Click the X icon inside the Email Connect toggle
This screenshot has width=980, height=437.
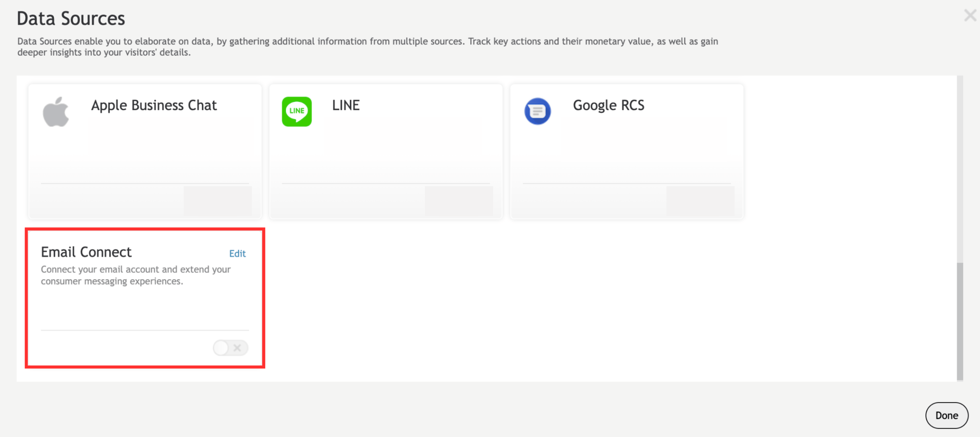click(237, 348)
